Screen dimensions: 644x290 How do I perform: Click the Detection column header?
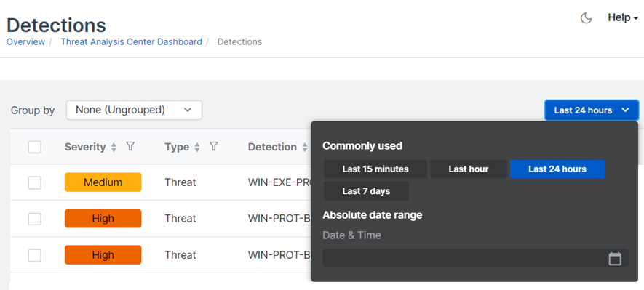point(272,147)
